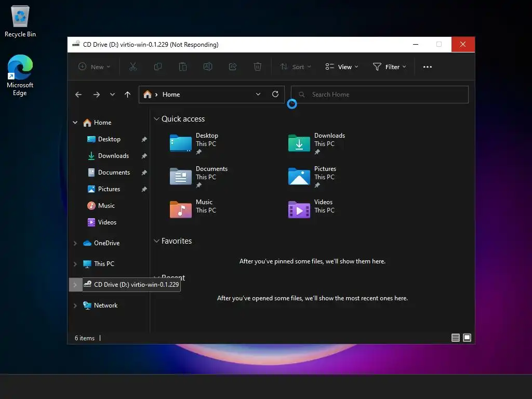The width and height of the screenshot is (532, 399).
Task: Switch to large thumbnails view in status bar
Action: click(x=467, y=338)
